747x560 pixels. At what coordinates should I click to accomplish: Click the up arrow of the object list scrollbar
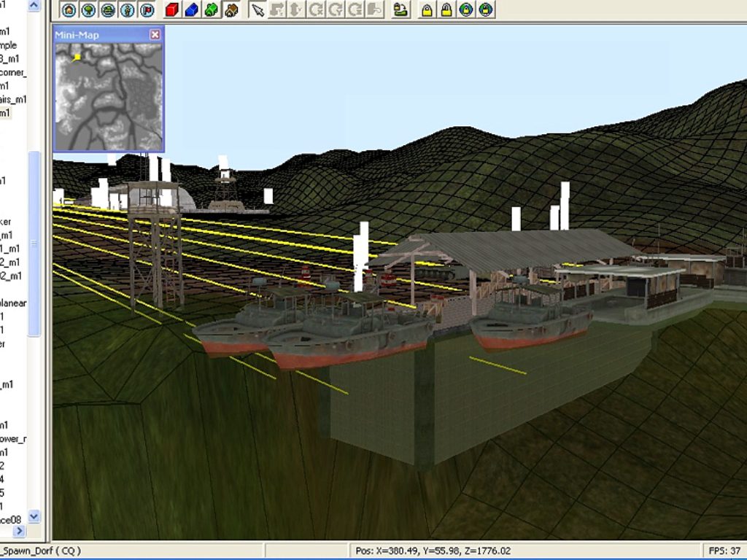[34, 5]
